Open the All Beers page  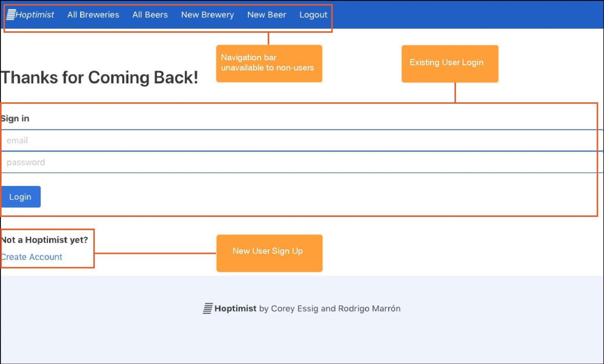150,15
